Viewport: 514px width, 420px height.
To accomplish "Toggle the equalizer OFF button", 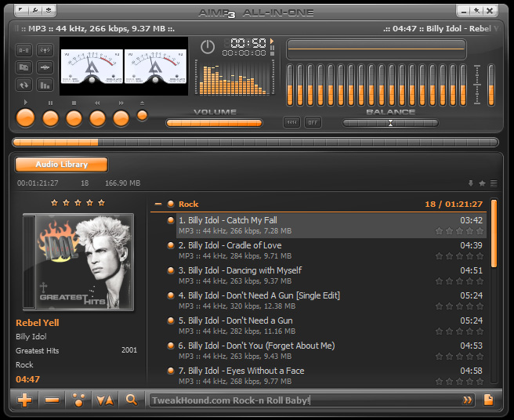I will pos(313,122).
